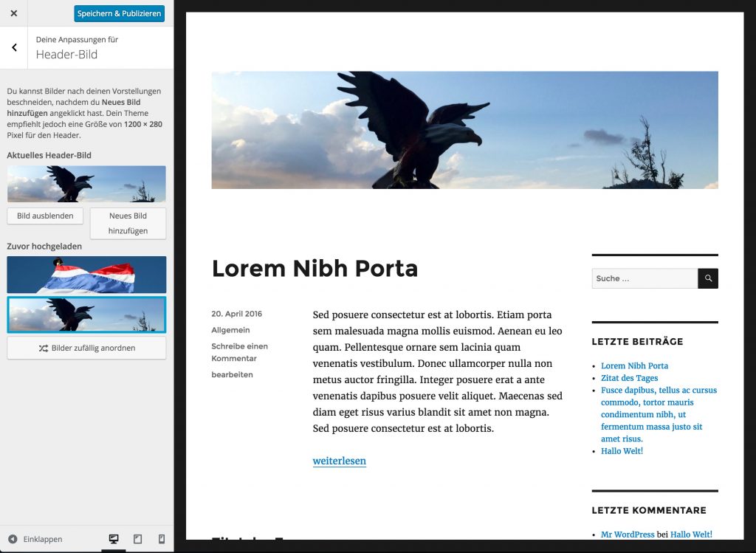Click the back chevron beside 'Header-Bild'
Screen dimensions: 756x553
point(13,47)
